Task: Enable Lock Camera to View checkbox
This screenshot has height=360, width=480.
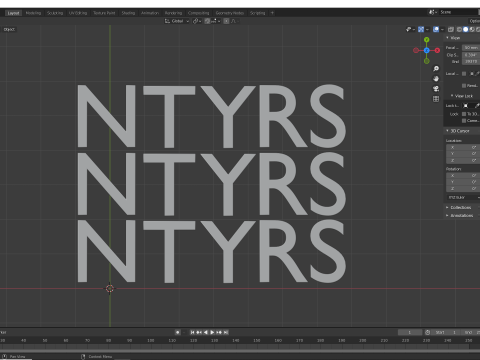Action: tap(464, 121)
